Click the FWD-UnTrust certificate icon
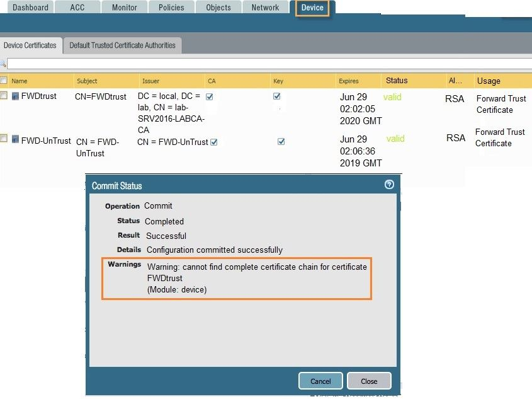The image size is (532, 399). [16, 140]
